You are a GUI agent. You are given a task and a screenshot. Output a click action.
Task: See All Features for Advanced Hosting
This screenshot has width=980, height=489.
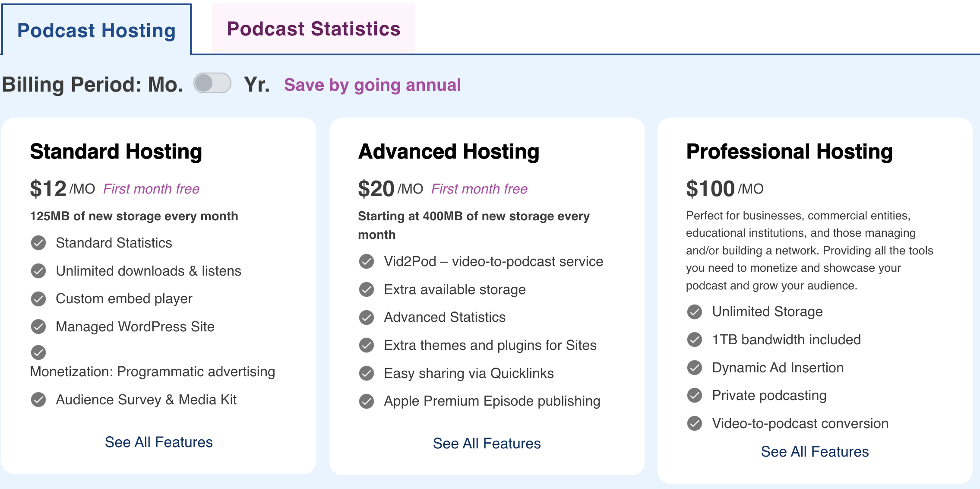[x=487, y=443]
